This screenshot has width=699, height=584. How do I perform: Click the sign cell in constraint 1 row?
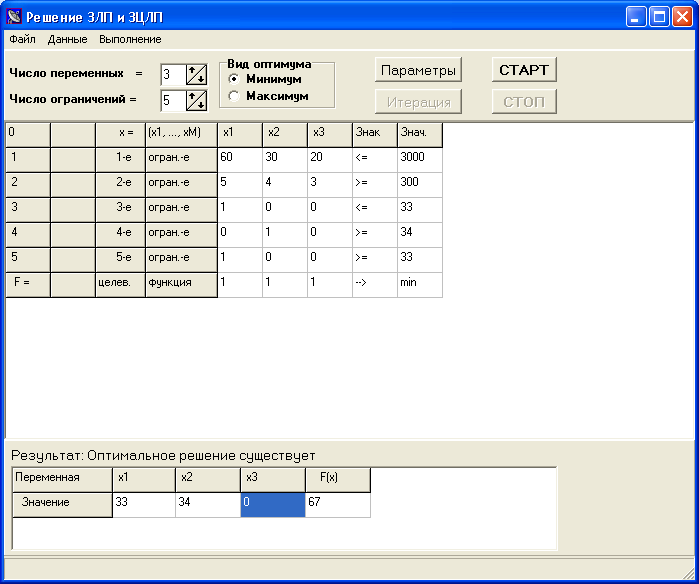(x=375, y=160)
